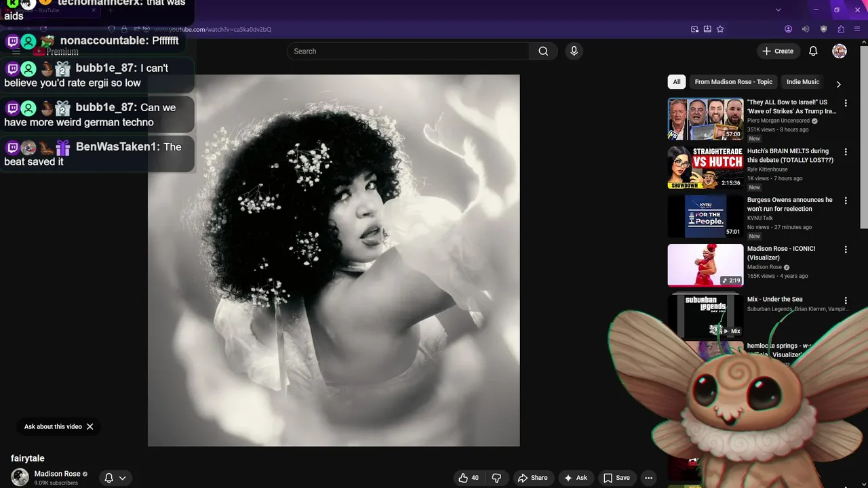
Task: Click the Piers Morgan Uncensored channel name
Action: [778, 121]
